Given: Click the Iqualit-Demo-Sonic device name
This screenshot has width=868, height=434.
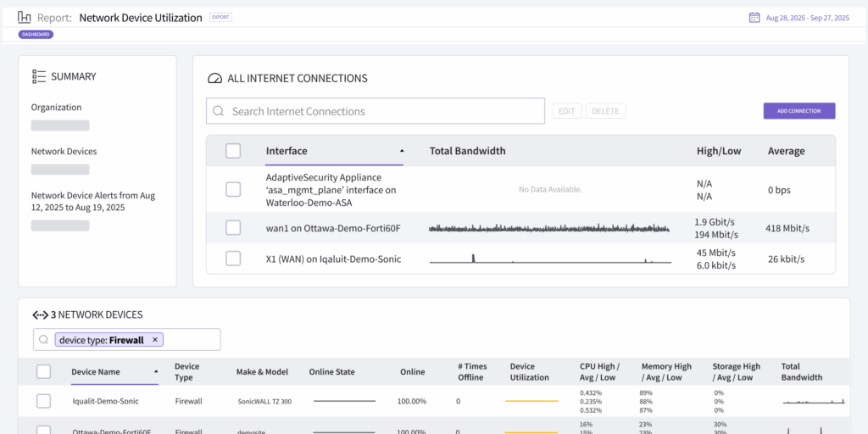Looking at the screenshot, I should pyautogui.click(x=106, y=401).
